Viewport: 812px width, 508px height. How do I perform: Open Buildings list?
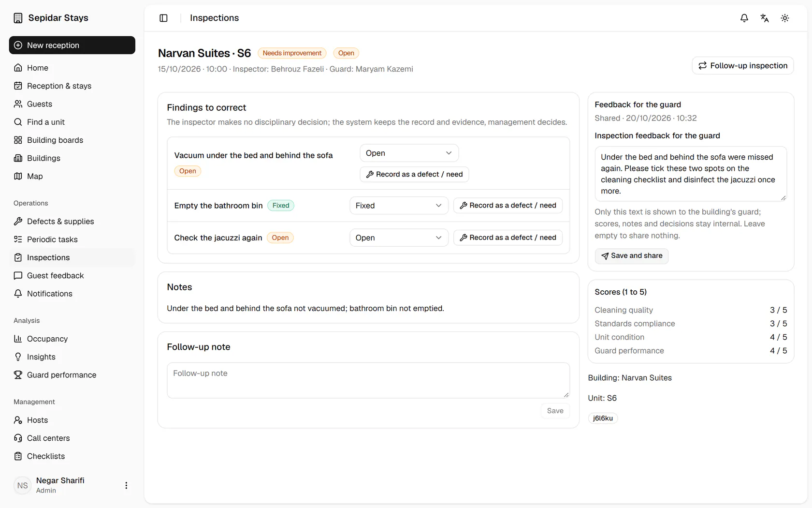point(72,158)
